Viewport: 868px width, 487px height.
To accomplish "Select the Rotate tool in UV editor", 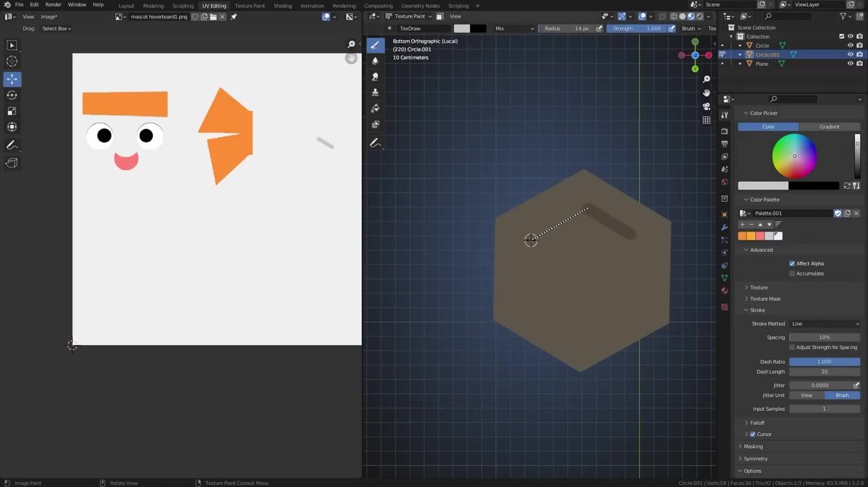I will pos(12,95).
